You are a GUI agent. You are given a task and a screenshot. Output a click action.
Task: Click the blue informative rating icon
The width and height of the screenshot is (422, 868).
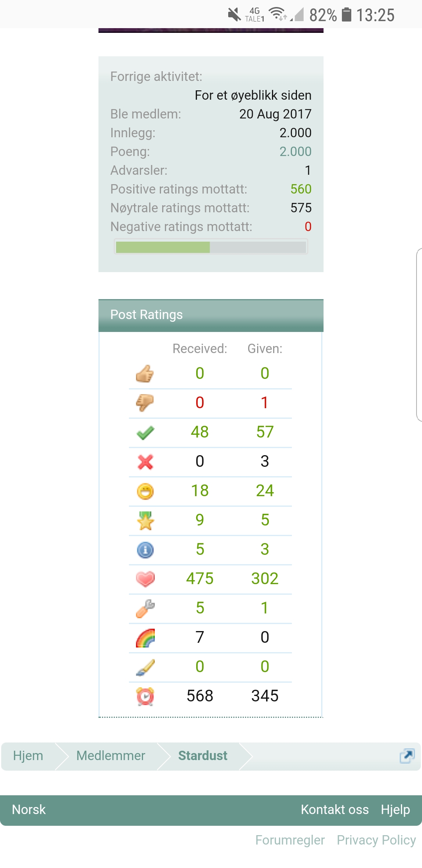pos(145,550)
